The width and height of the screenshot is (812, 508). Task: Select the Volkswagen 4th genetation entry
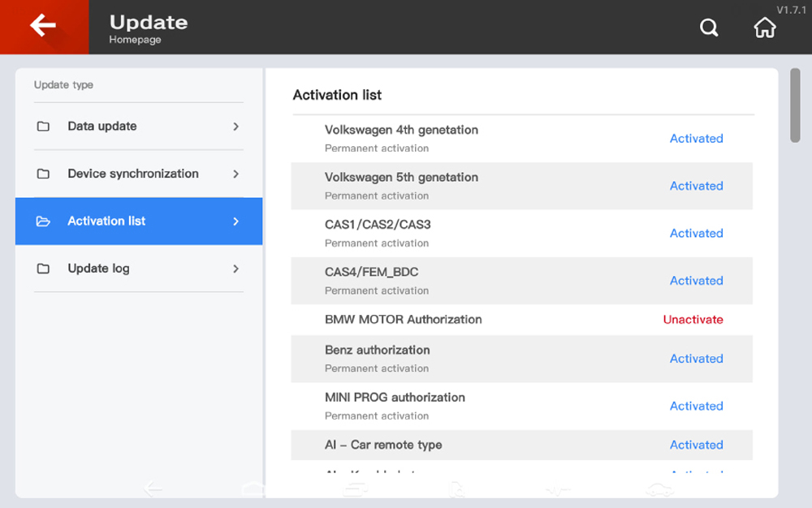[x=521, y=139]
